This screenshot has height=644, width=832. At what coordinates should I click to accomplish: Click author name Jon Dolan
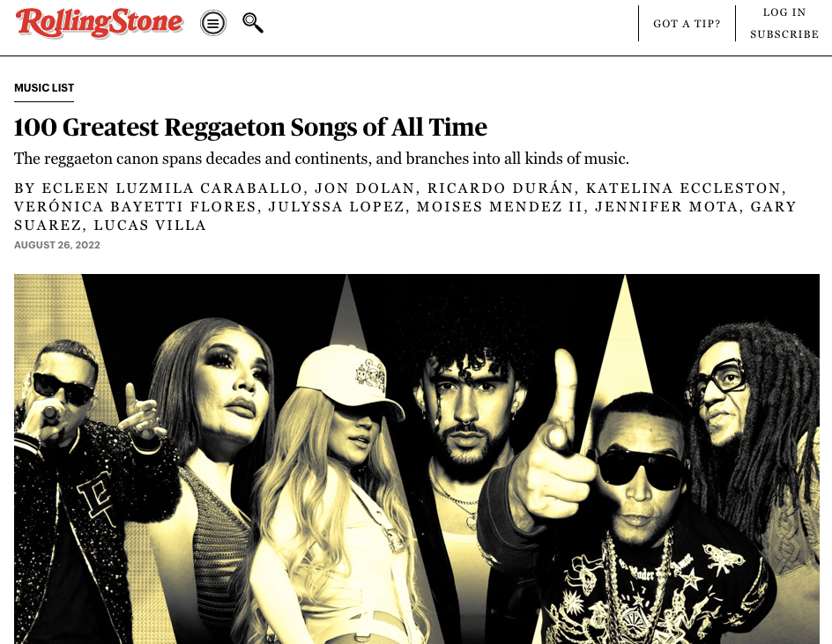365,189
